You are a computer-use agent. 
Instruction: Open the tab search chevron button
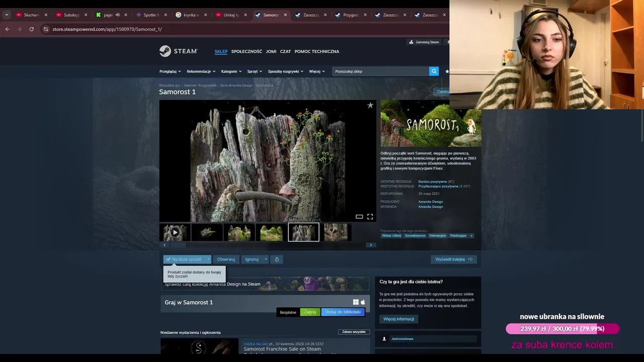[x=7, y=15]
